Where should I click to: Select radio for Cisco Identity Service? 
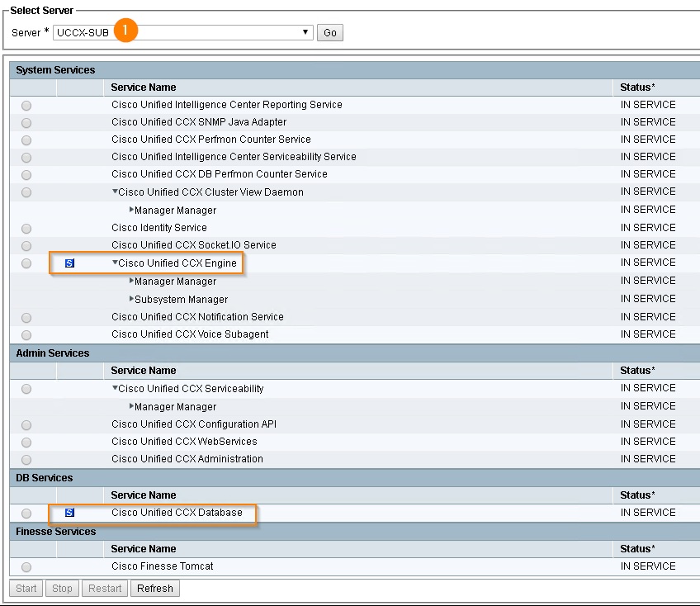pyautogui.click(x=26, y=229)
